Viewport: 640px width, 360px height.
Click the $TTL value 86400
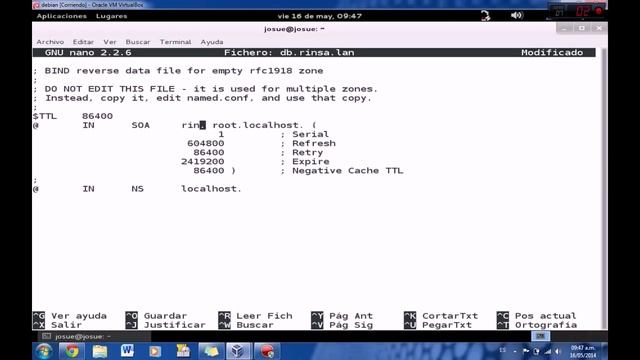coord(97,116)
